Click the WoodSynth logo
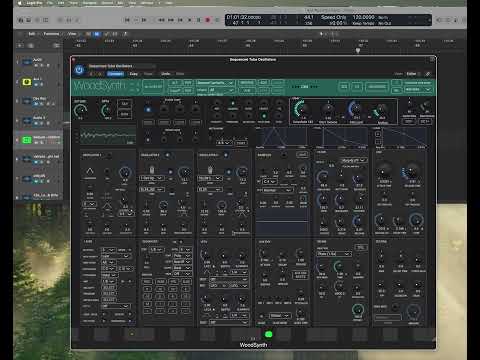Viewport: 480px width, 360px height. (99, 86)
